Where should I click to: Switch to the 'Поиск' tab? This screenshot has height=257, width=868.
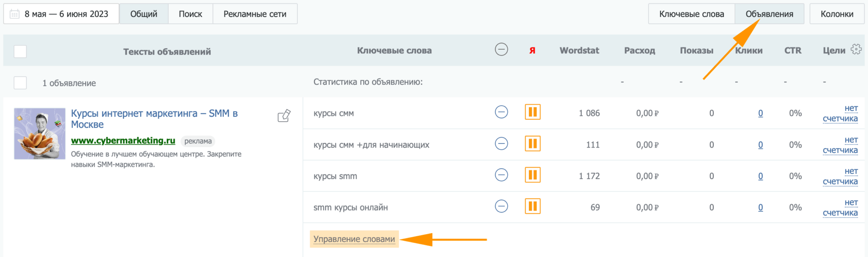190,14
